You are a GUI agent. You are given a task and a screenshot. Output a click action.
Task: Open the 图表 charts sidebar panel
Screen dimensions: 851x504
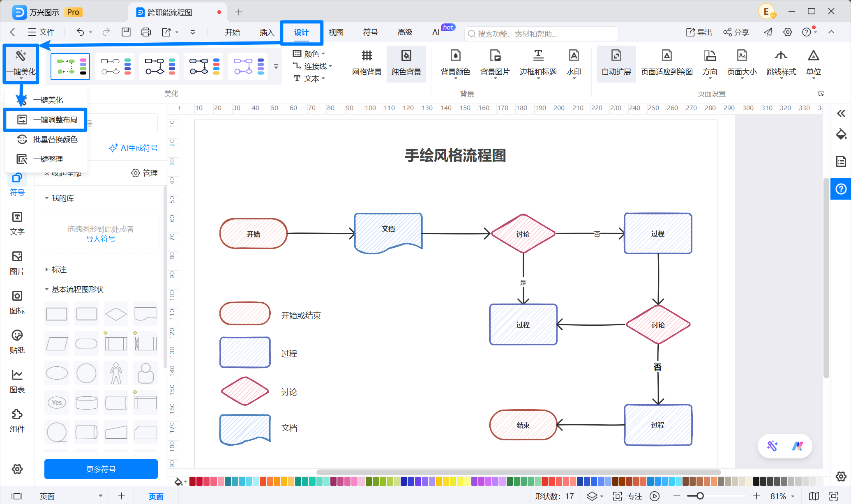(x=17, y=381)
